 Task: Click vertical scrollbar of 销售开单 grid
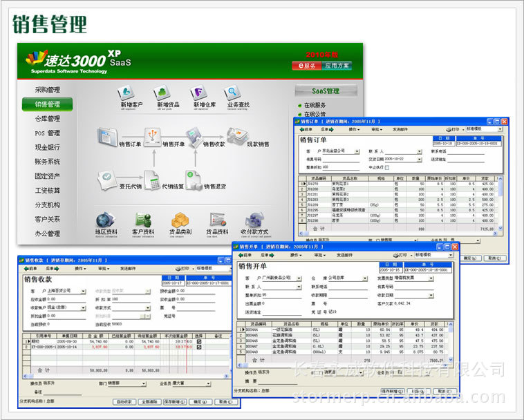[x=451, y=342]
